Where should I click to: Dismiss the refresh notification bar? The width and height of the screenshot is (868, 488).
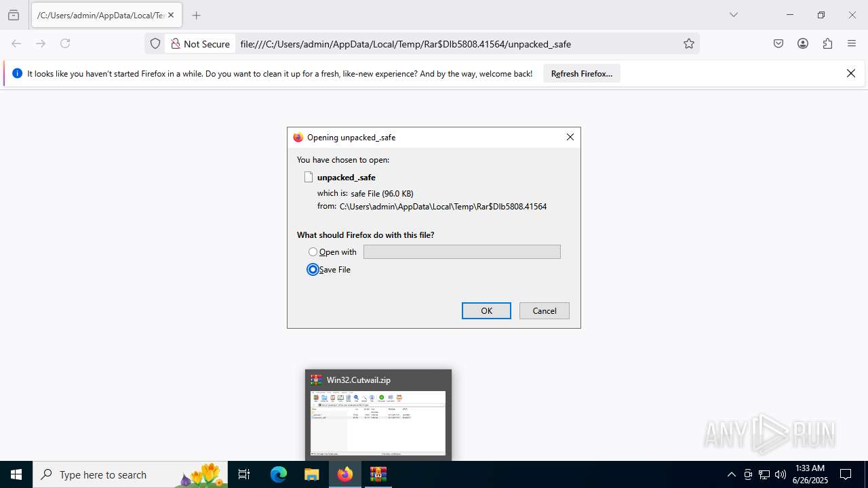(851, 73)
